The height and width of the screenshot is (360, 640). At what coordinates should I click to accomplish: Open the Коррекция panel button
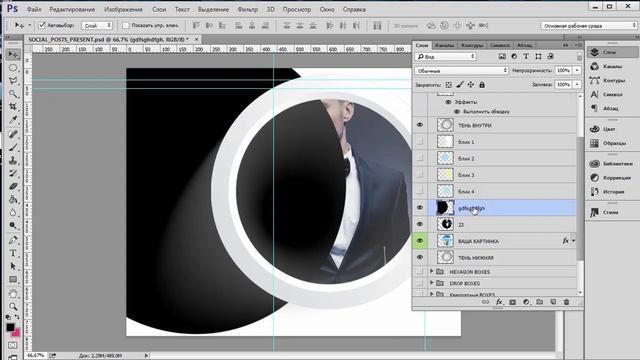611,178
